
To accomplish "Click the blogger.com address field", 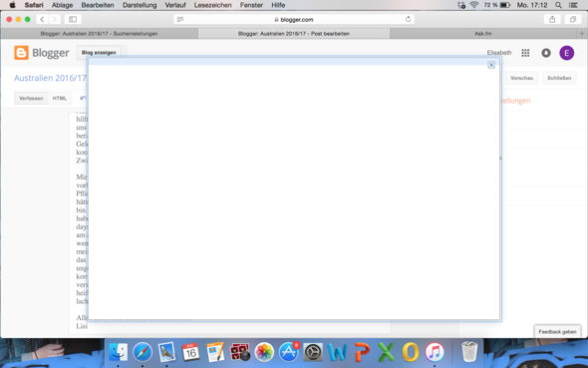I will click(x=294, y=19).
